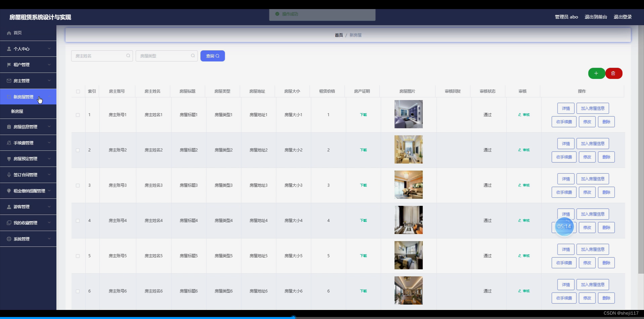Click the flag icon beside 租户管理
644x319 pixels.
[x=8, y=64]
